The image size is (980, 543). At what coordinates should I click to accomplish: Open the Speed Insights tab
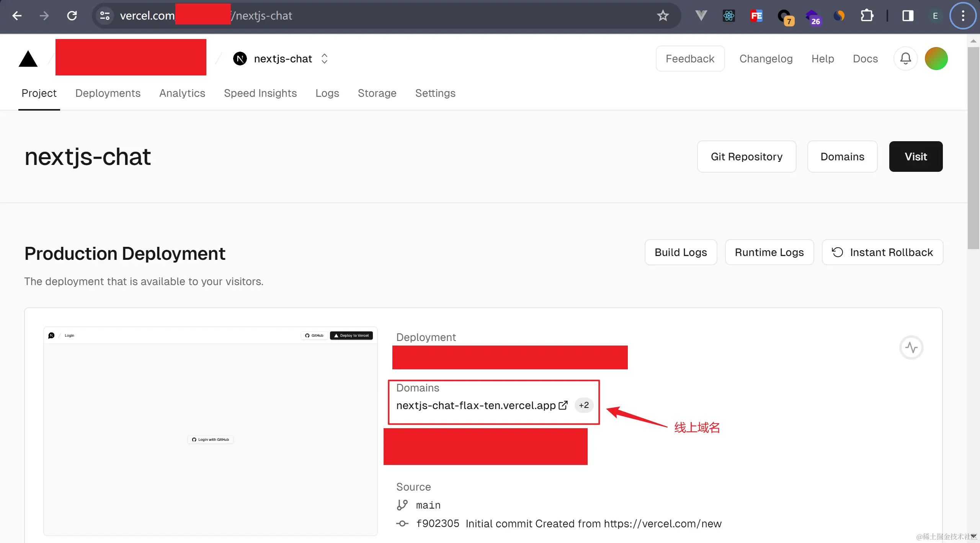[260, 93]
